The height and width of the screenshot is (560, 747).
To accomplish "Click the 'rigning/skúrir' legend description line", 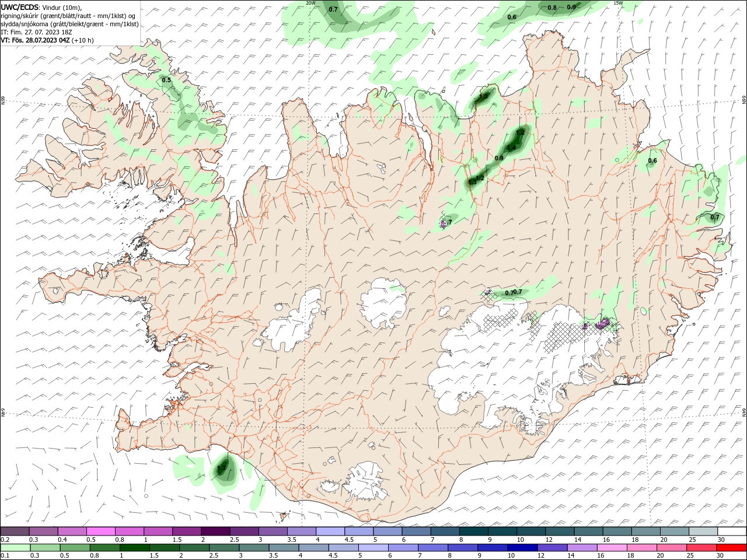I will click(x=68, y=16).
